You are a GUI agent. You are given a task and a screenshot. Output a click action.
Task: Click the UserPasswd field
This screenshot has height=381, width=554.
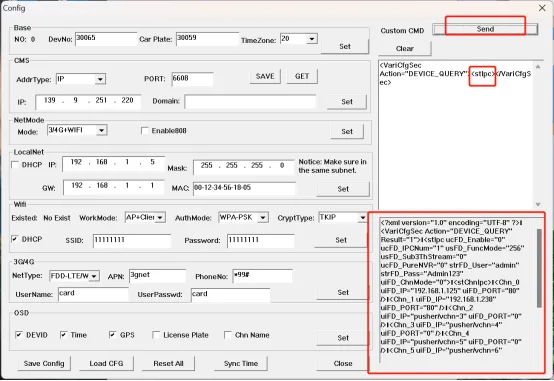pos(230,295)
